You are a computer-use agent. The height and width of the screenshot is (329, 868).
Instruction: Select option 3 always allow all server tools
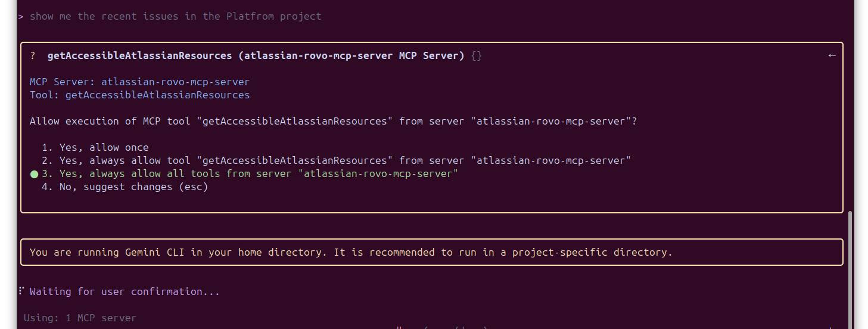coord(250,173)
